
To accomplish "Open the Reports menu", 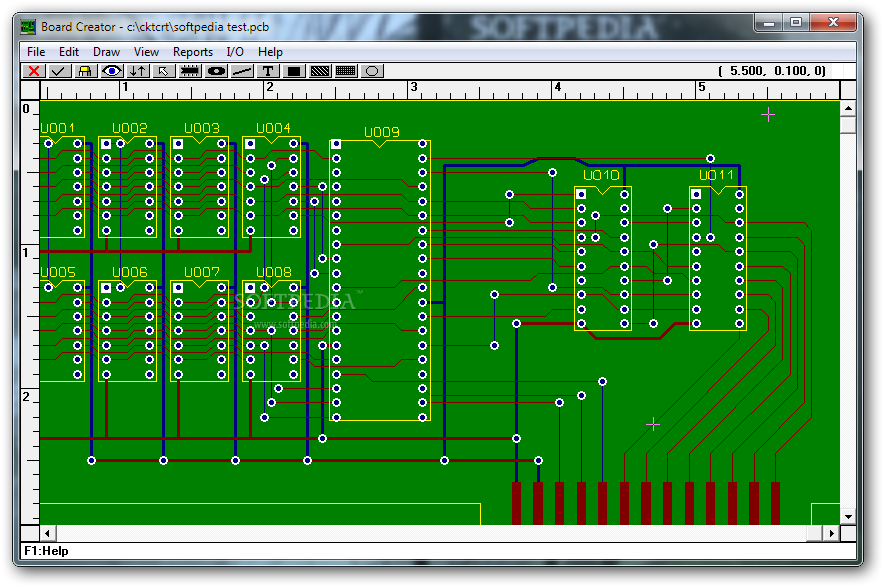I will (x=193, y=52).
